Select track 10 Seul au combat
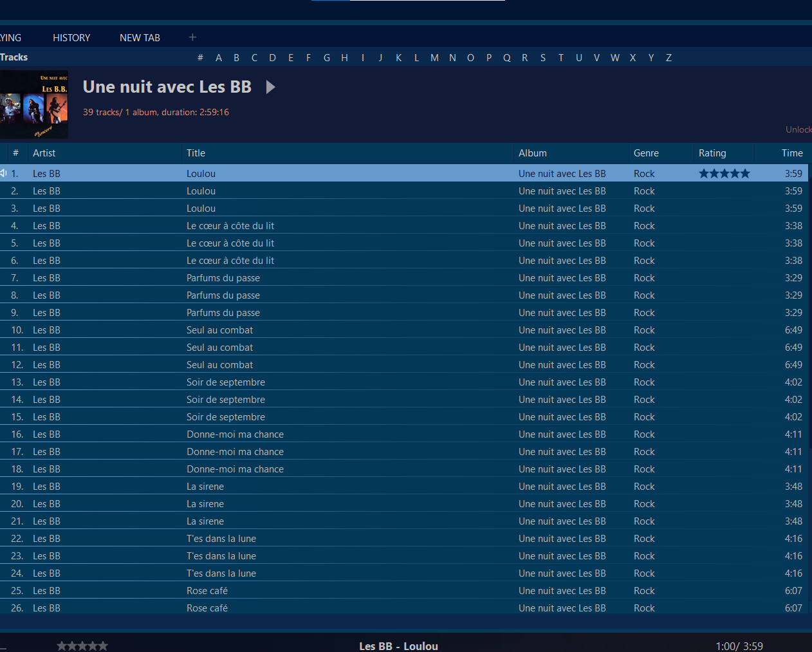The height and width of the screenshot is (652, 812). click(x=404, y=330)
